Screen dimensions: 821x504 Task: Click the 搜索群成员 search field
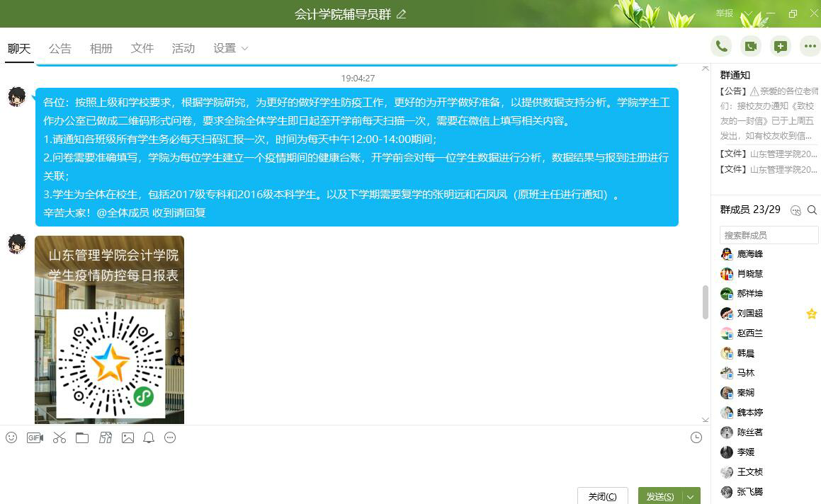pyautogui.click(x=769, y=235)
